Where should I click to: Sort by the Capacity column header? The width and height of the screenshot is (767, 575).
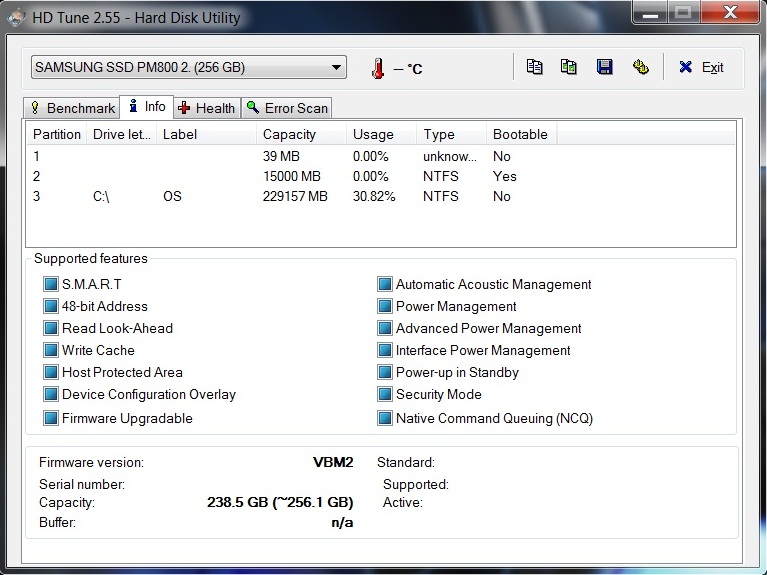pyautogui.click(x=301, y=134)
